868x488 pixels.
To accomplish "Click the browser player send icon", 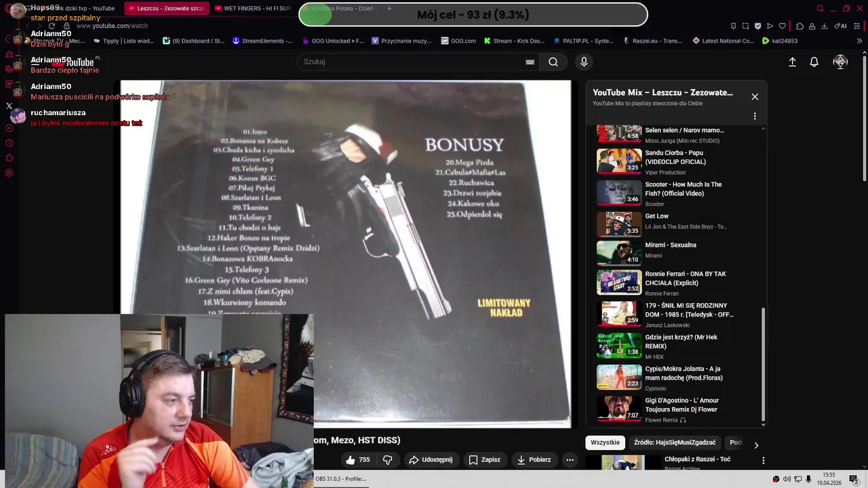I will point(770,26).
